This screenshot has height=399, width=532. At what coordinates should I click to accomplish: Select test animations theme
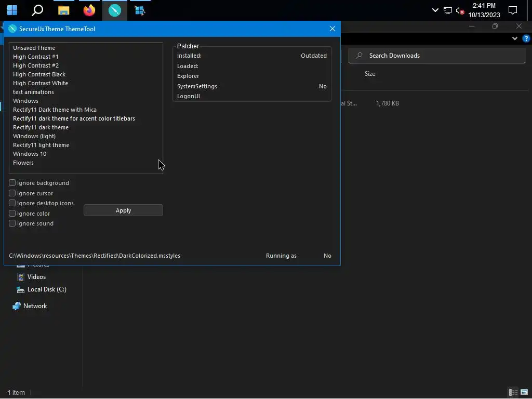pos(33,92)
